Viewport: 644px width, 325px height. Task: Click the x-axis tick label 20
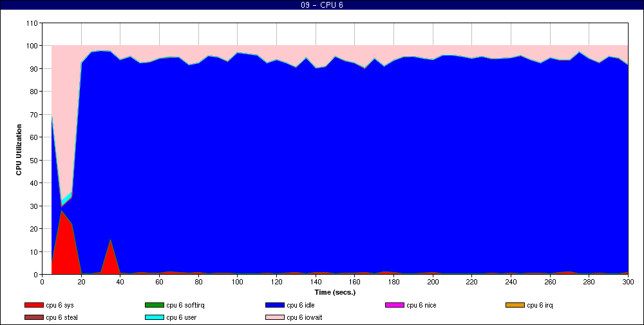[81, 282]
